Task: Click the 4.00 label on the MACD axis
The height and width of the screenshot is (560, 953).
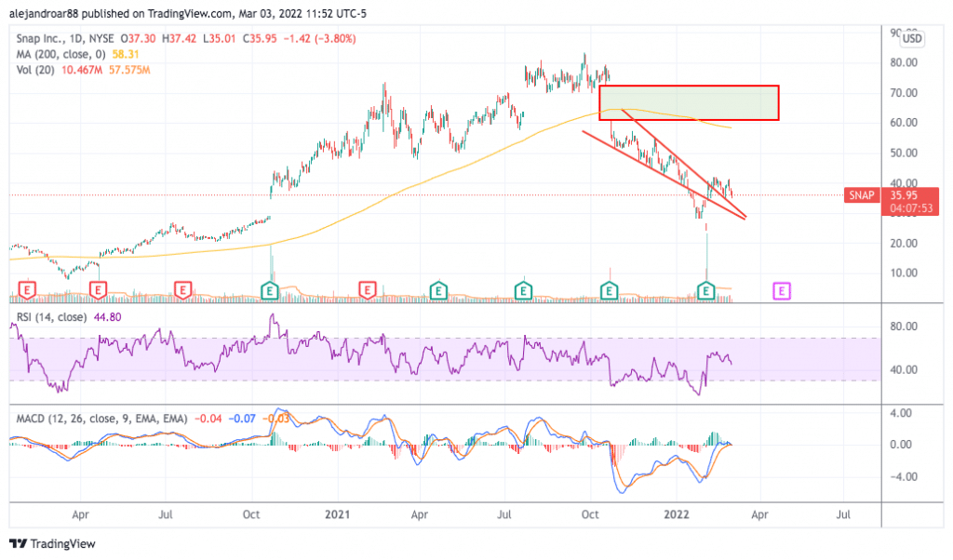Action: tap(901, 413)
